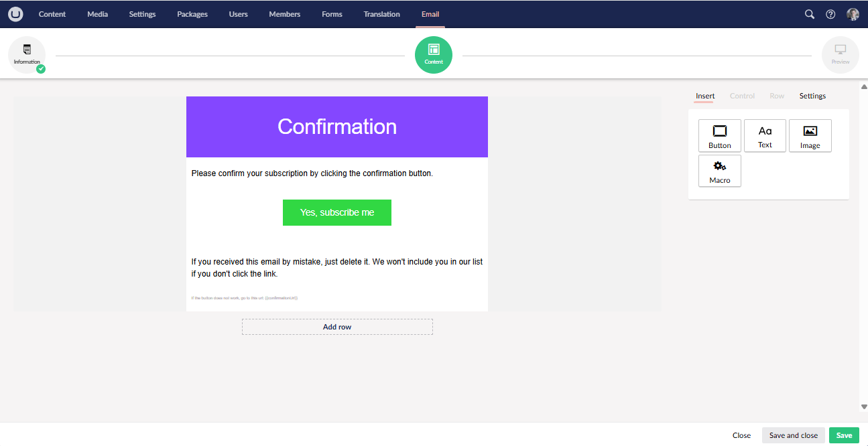Click the user avatar icon

point(853,14)
